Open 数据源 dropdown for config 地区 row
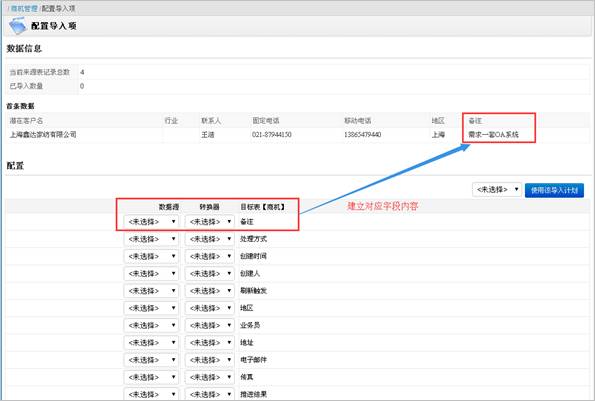Image resolution: width=595 pixels, height=401 pixels. click(x=151, y=308)
